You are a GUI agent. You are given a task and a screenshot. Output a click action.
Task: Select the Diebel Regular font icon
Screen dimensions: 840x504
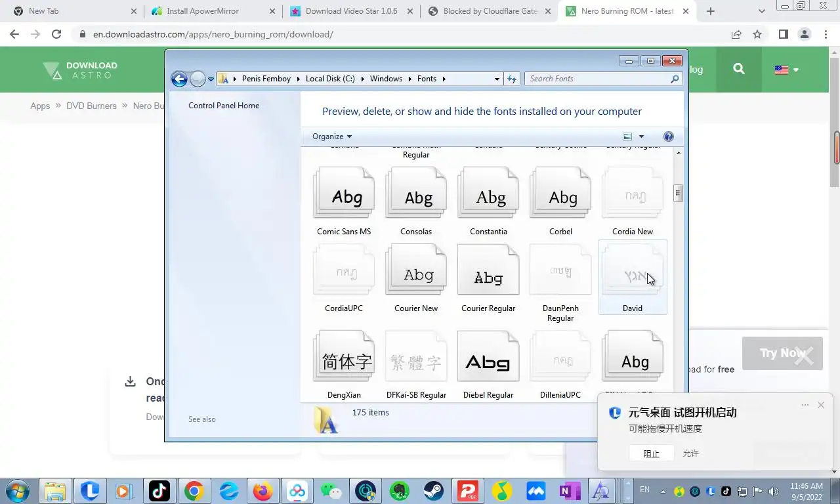point(488,356)
